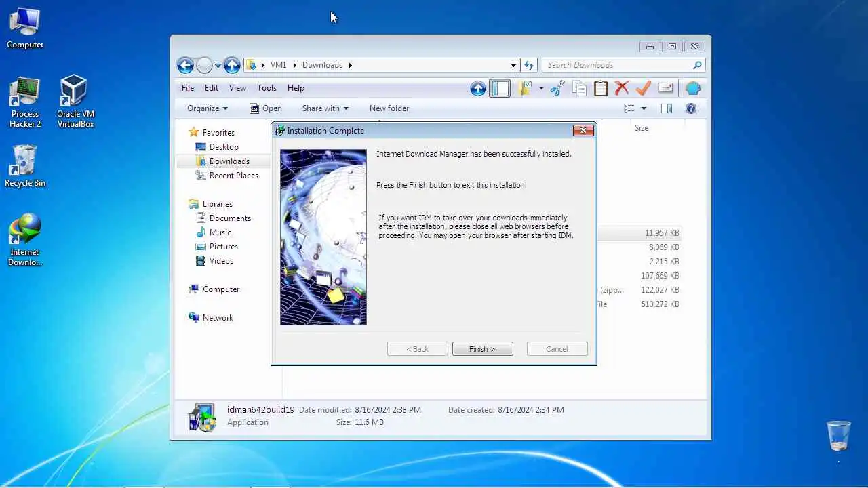Expand the breadcrumb arrow after Downloads

(350, 65)
